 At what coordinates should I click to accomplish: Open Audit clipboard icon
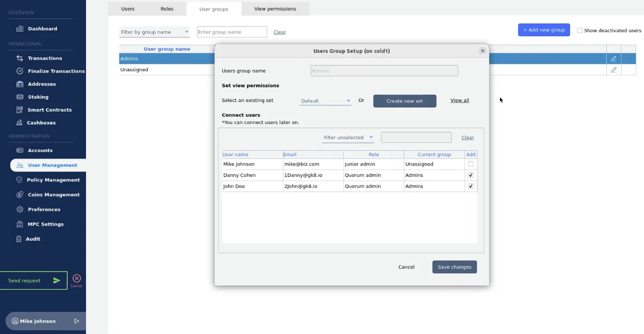click(19, 239)
